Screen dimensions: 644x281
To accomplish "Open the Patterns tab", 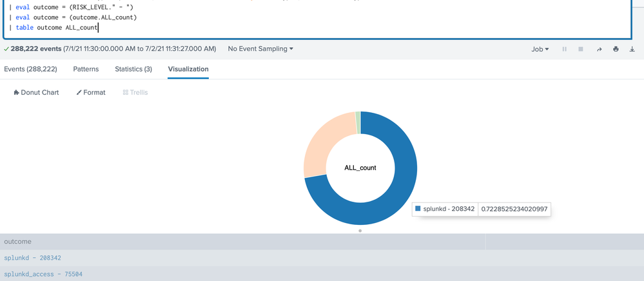I will 86,69.
